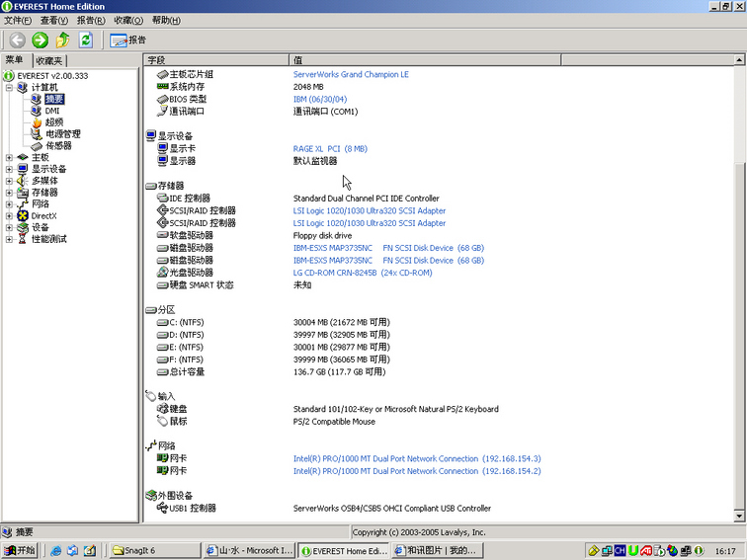Expand the 显示设备 tree node
This screenshot has width=747, height=560.
(x=9, y=169)
